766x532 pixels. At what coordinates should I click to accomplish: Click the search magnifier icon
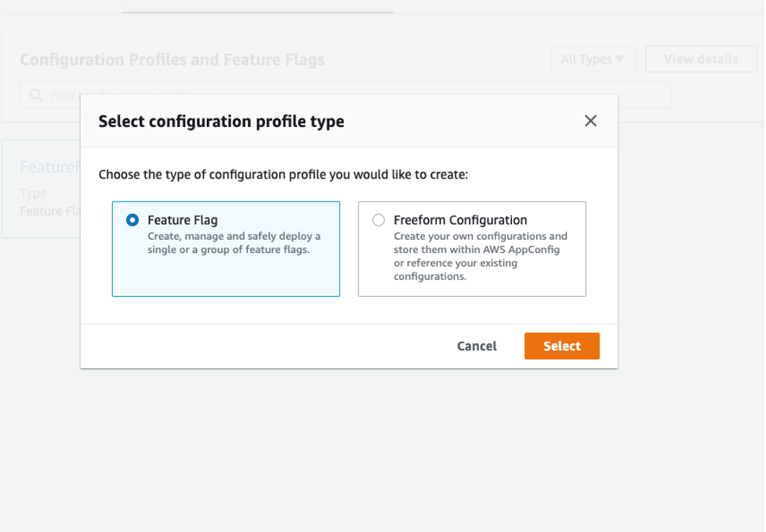pyautogui.click(x=36, y=95)
